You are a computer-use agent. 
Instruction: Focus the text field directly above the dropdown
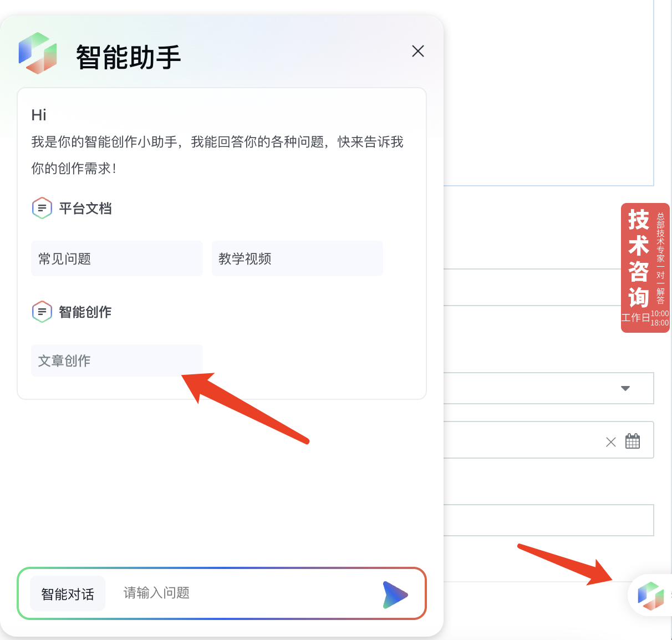(x=549, y=287)
